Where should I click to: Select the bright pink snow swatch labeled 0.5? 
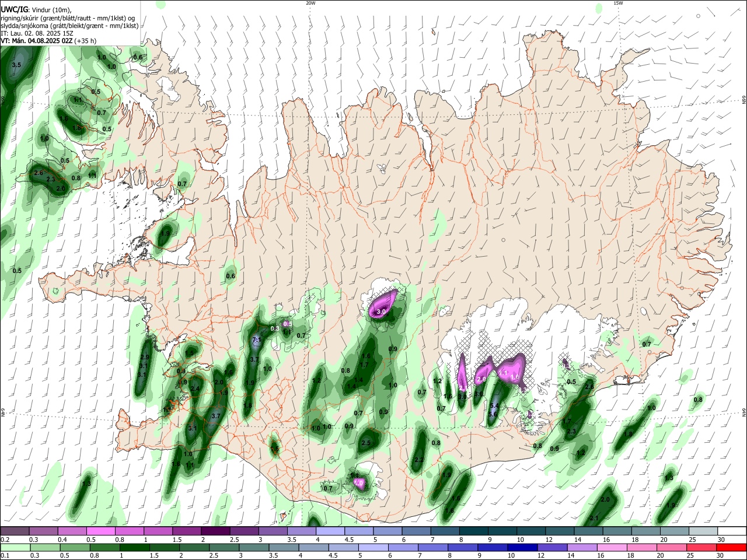102,531
